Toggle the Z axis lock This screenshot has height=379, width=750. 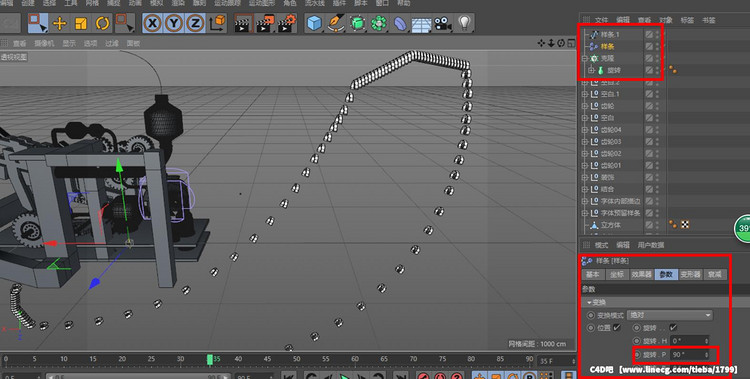195,23
